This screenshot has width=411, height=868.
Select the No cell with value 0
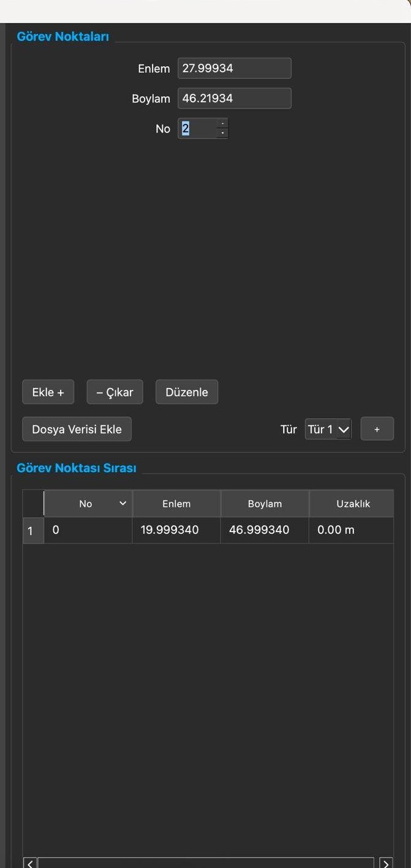pos(88,530)
